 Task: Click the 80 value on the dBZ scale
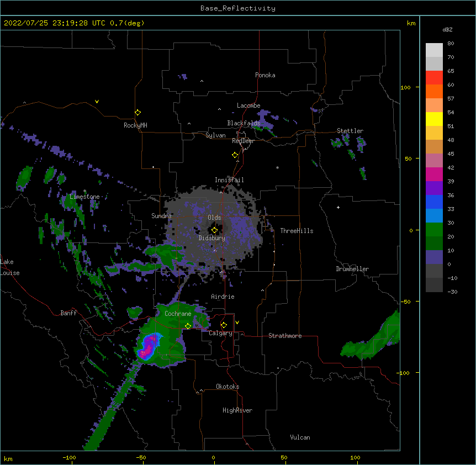(451, 44)
